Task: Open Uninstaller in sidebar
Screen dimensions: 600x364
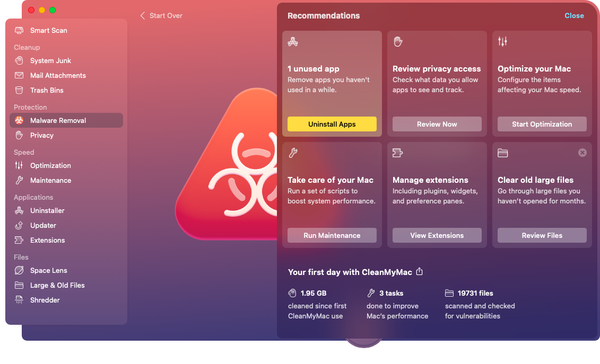Action: pyautogui.click(x=66, y=211)
